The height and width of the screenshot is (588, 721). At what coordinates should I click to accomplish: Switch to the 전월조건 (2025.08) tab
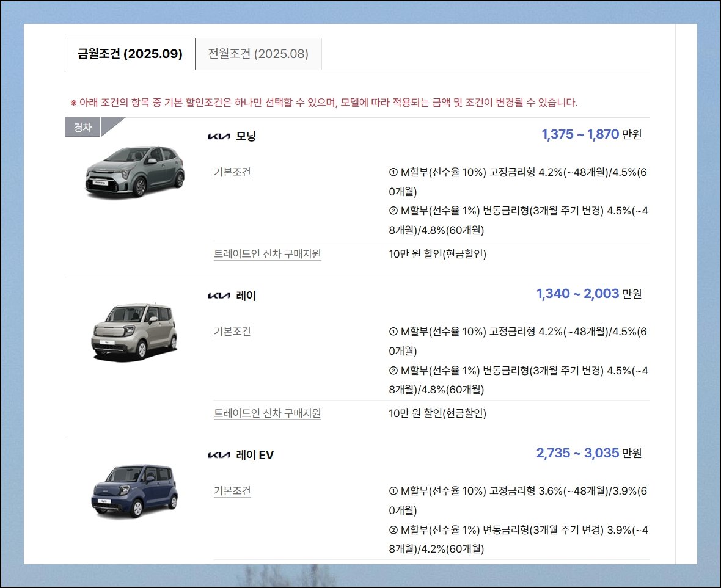point(258,54)
